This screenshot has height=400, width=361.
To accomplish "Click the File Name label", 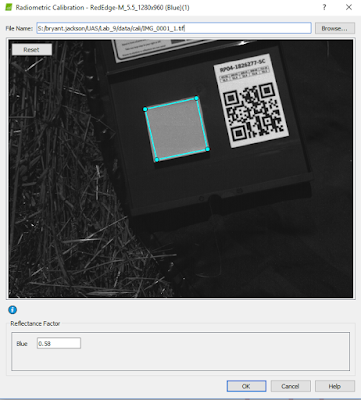I will (19, 28).
